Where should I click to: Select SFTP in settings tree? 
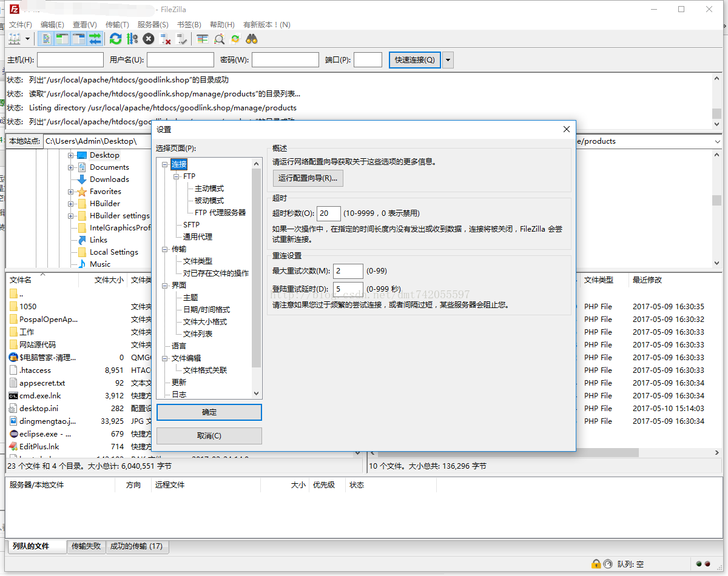click(191, 225)
